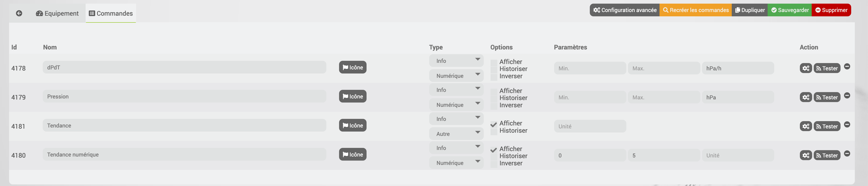Open advanced settings gear for dPdT row
Image resolution: width=868 pixels, height=186 pixels.
click(806, 68)
